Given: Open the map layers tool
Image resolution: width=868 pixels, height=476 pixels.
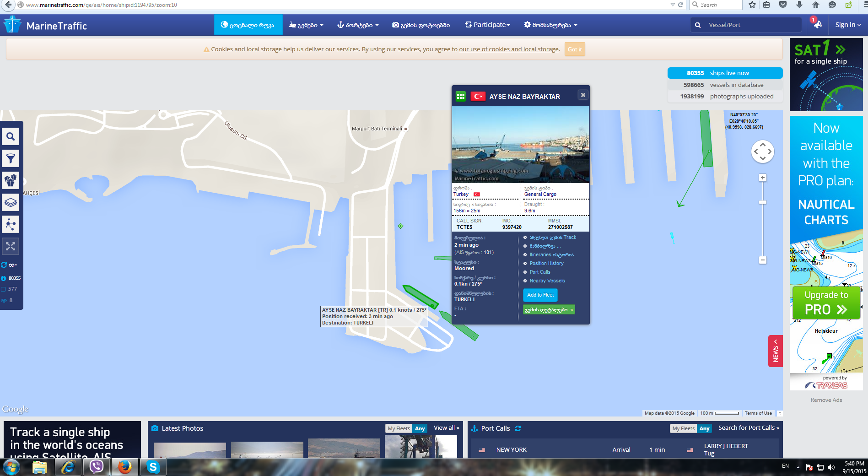Looking at the screenshot, I should pyautogui.click(x=11, y=202).
